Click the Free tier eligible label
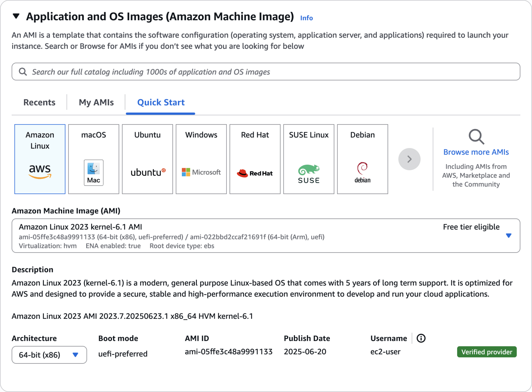 tap(471, 227)
